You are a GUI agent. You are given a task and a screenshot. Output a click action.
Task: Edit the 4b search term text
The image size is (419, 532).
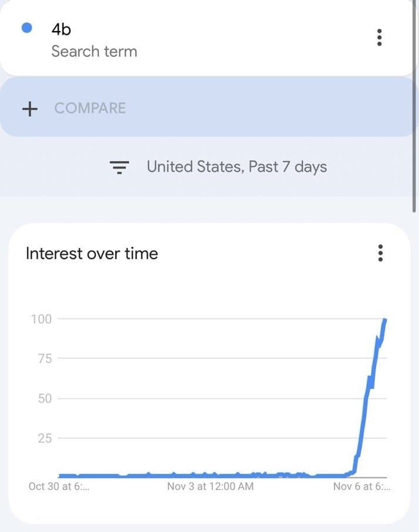point(62,29)
